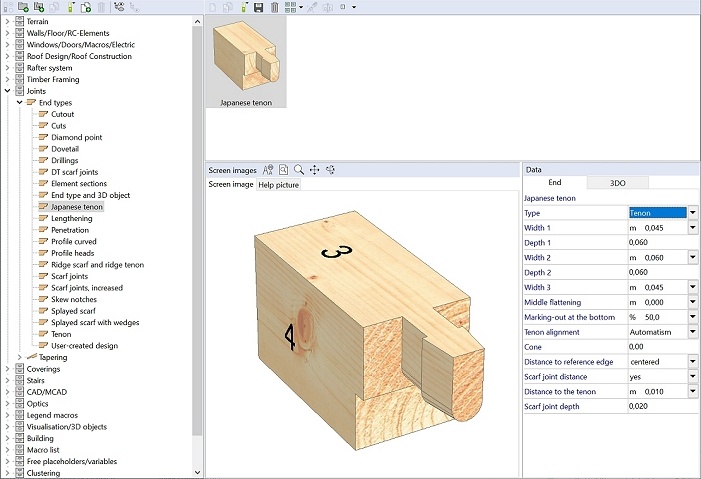
Task: Click the add folder icon with green plus
Action: pyautogui.click(x=23, y=7)
